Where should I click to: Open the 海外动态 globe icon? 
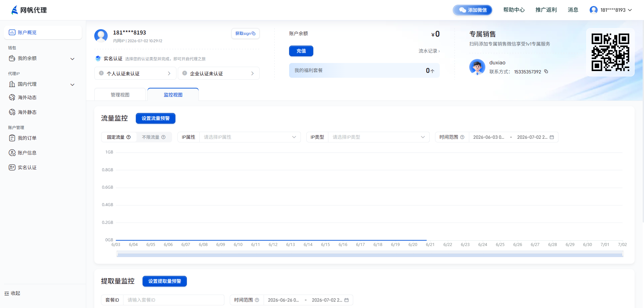pos(12,98)
